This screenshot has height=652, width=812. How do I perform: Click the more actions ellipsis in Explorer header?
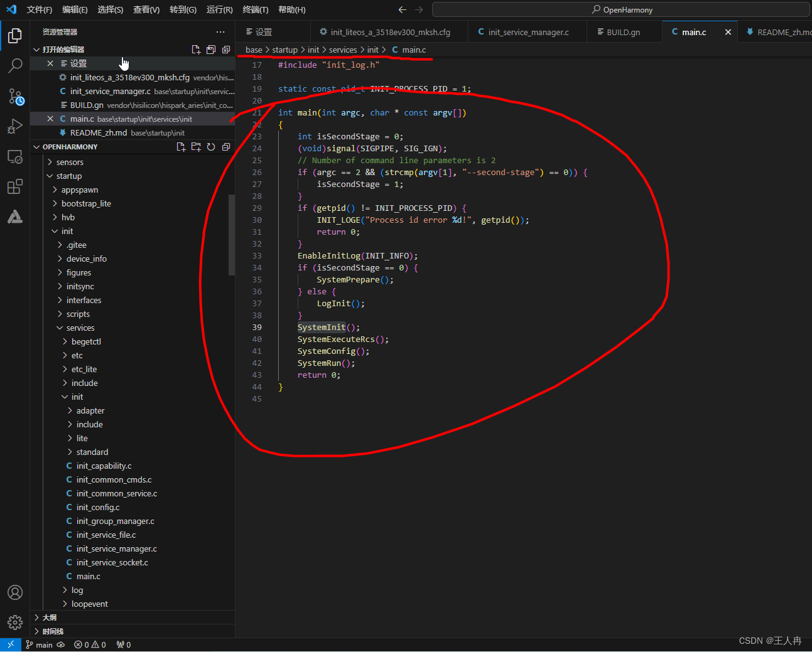220,32
